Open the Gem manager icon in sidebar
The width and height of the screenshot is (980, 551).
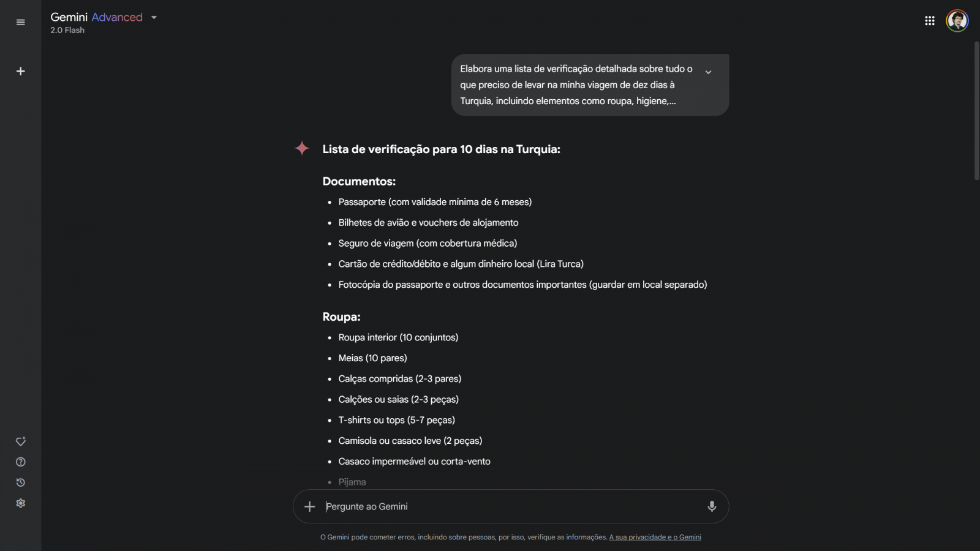pos(21,441)
